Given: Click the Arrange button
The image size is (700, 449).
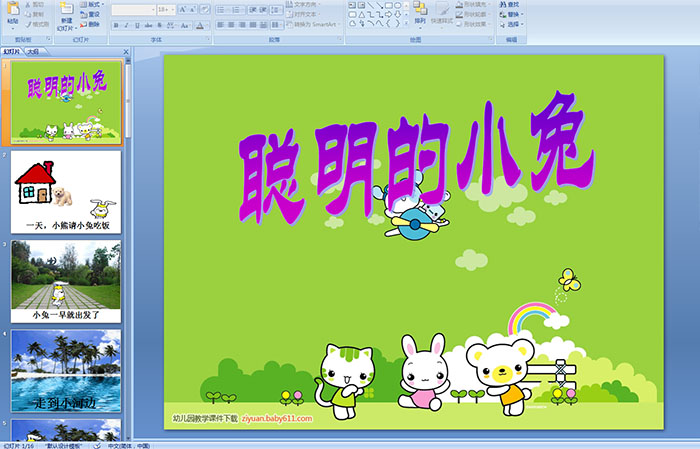Looking at the screenshot, I should 420,13.
